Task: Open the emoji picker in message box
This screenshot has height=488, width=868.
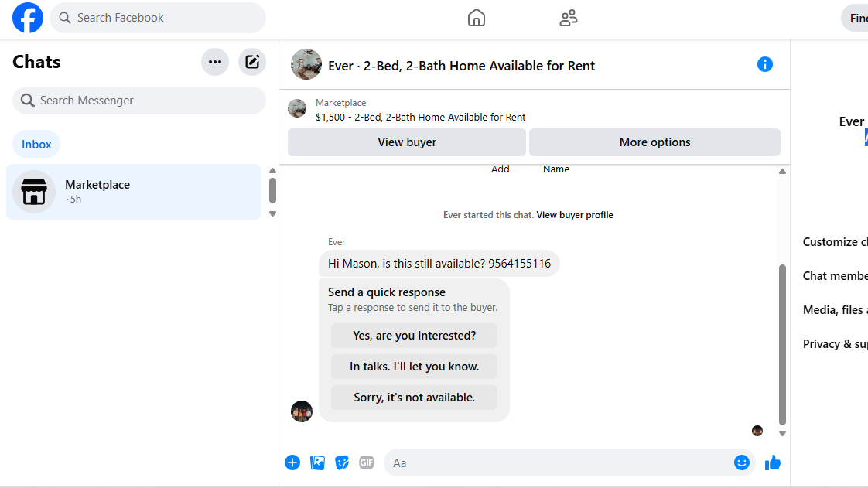Action: (741, 462)
